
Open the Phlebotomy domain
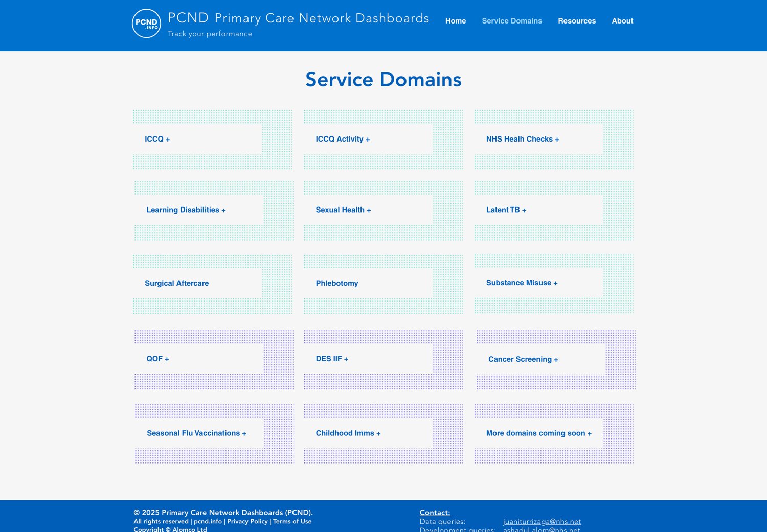pyautogui.click(x=337, y=283)
